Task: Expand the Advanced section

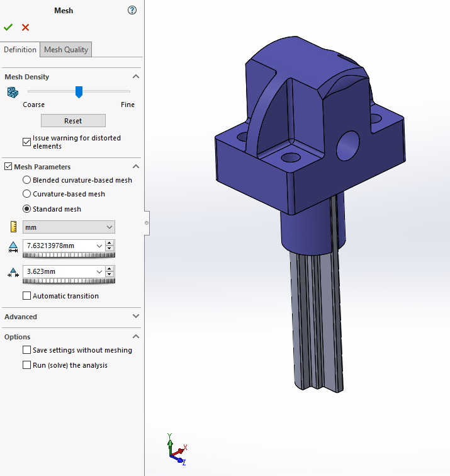Action: [136, 317]
